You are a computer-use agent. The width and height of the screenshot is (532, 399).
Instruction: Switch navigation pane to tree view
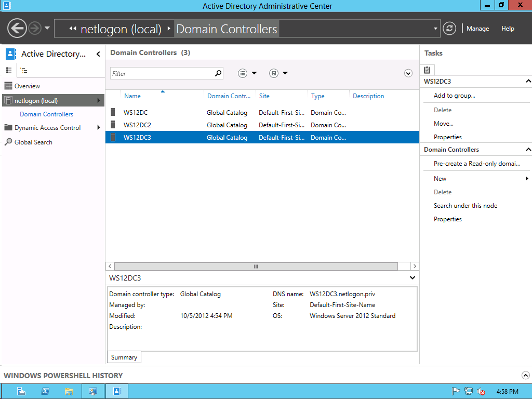coord(23,70)
